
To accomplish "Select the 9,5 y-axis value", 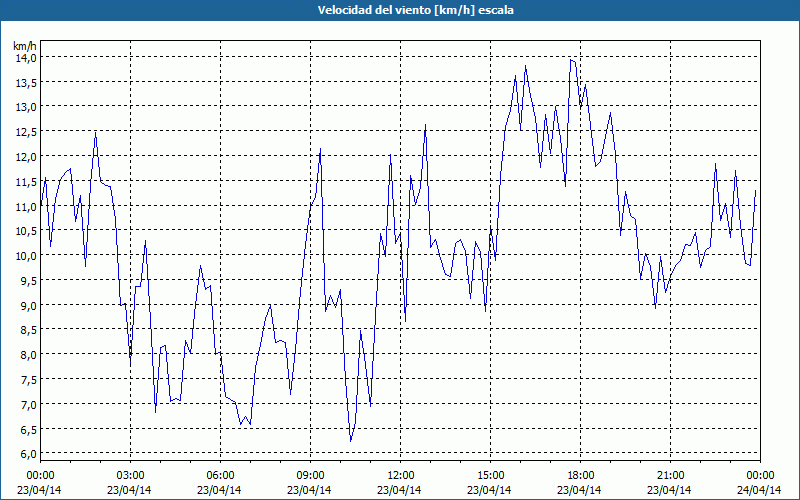I will click(27, 280).
